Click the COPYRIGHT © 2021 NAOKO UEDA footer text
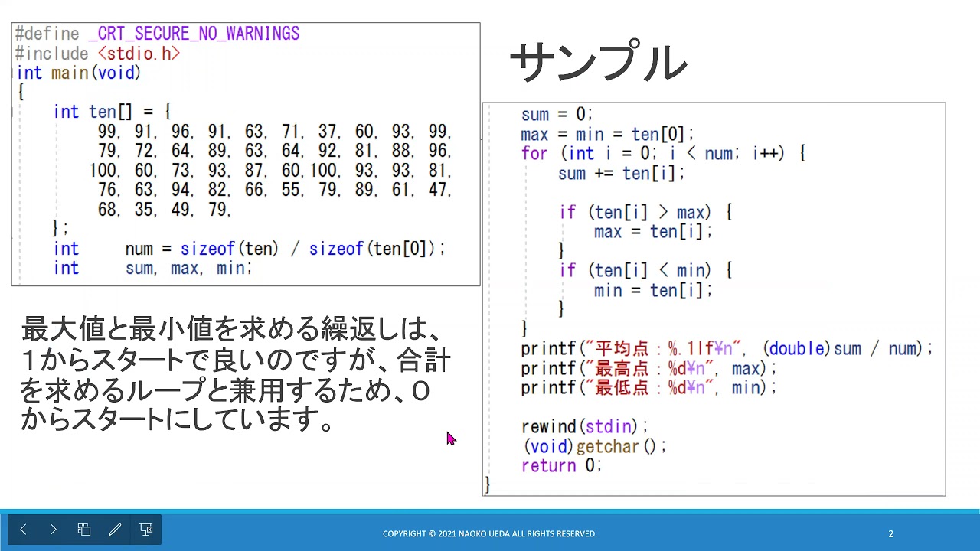Screen dimensions: 980x551 pyautogui.click(x=490, y=534)
